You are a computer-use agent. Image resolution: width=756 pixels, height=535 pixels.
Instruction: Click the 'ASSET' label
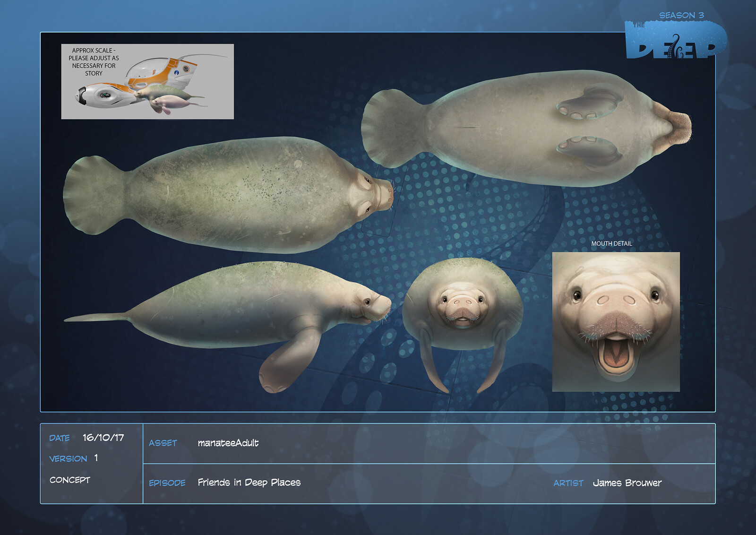click(163, 443)
